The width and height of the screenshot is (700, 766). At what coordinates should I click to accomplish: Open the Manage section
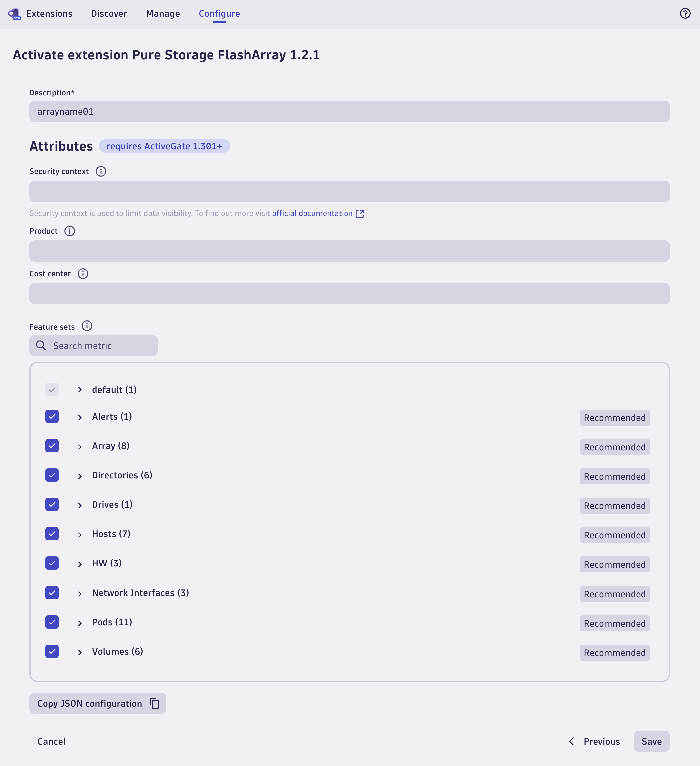click(162, 14)
